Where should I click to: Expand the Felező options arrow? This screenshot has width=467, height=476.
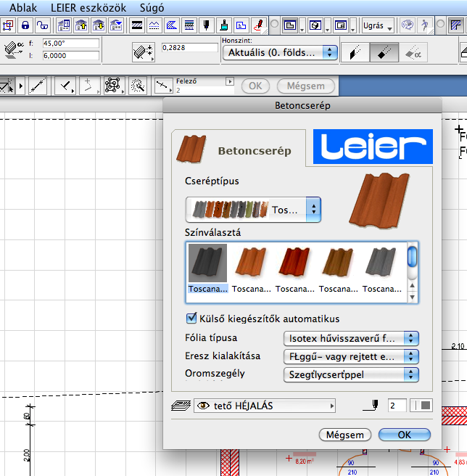pos(230,81)
